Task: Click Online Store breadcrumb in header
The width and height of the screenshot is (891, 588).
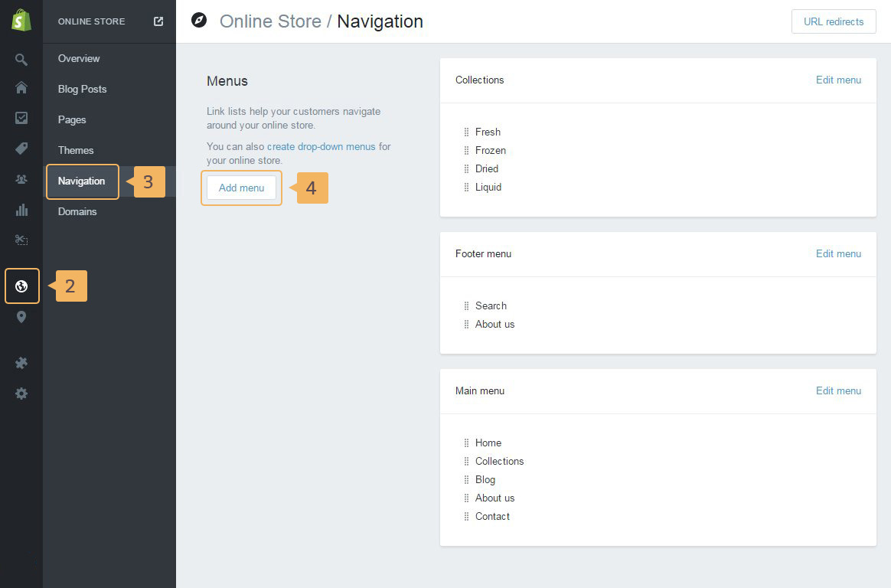Action: (x=270, y=21)
